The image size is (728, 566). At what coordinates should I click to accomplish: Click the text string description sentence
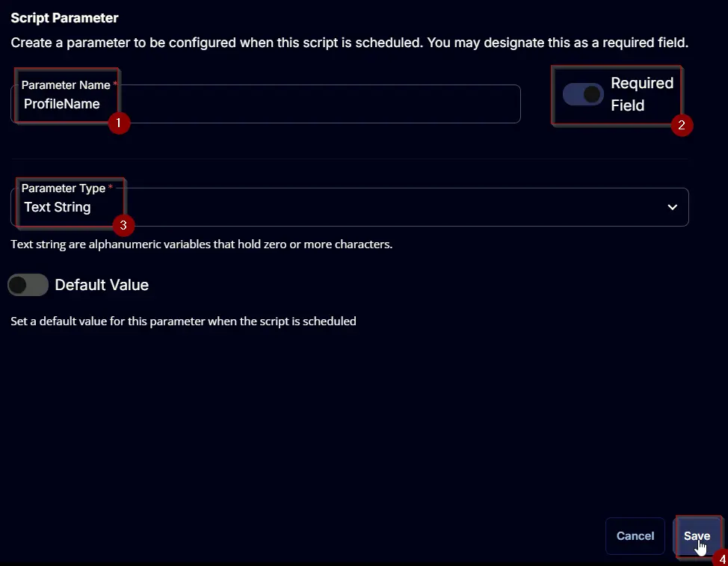202,244
